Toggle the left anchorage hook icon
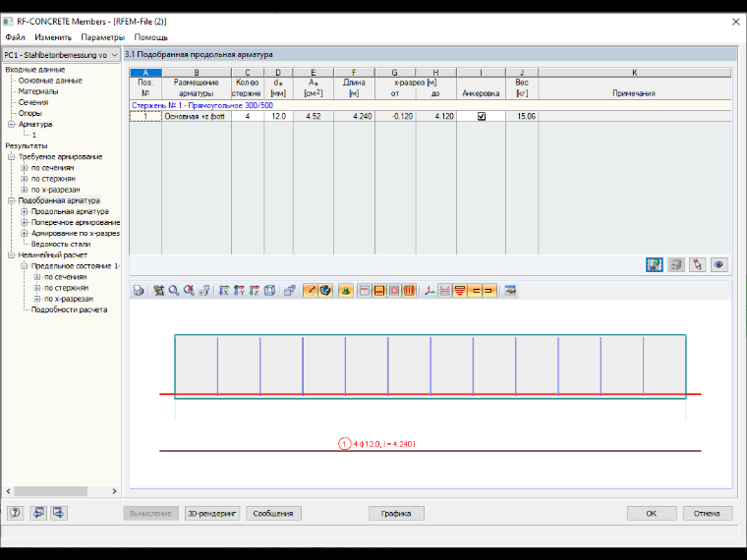This screenshot has height=560, width=747. [475, 291]
